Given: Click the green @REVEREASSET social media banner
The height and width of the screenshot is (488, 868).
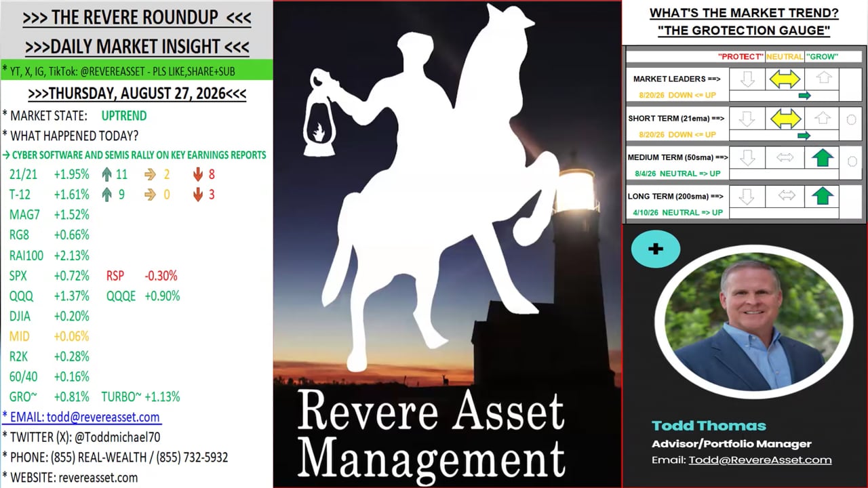Looking at the screenshot, I should [136, 70].
